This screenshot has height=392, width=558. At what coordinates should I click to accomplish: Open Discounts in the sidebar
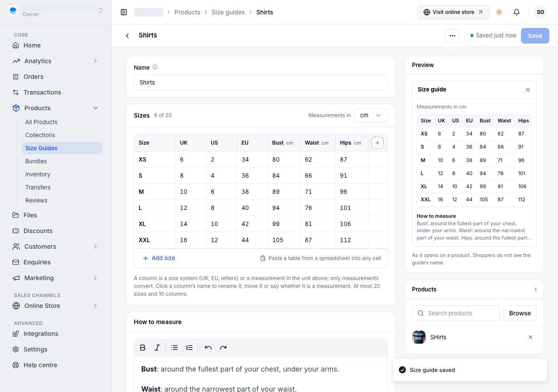point(56,231)
